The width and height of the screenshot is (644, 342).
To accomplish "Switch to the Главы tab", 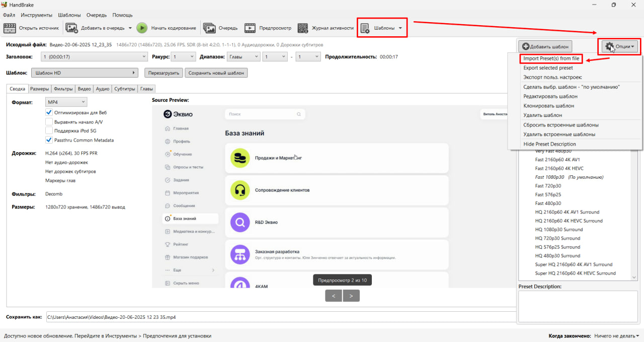I will (x=147, y=89).
